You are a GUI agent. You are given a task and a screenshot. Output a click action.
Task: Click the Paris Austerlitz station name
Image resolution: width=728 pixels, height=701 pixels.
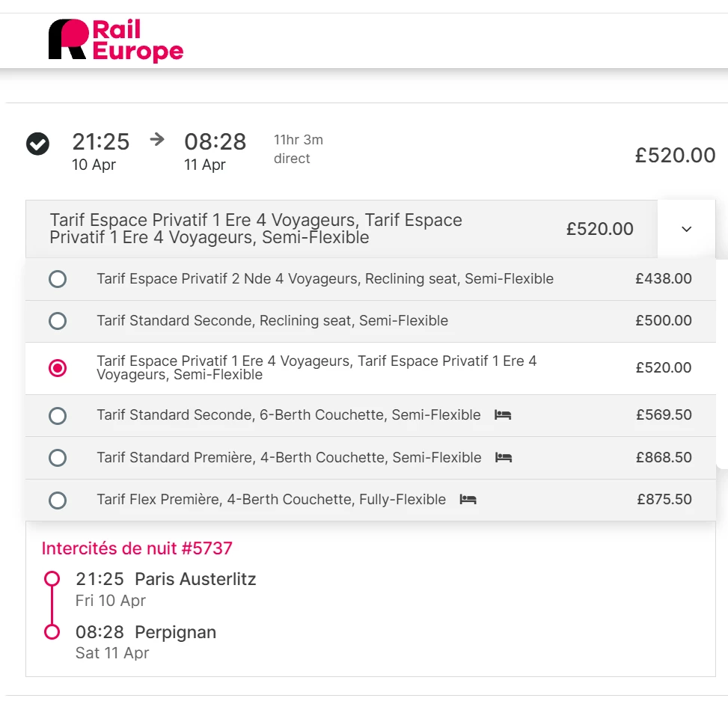[195, 579]
